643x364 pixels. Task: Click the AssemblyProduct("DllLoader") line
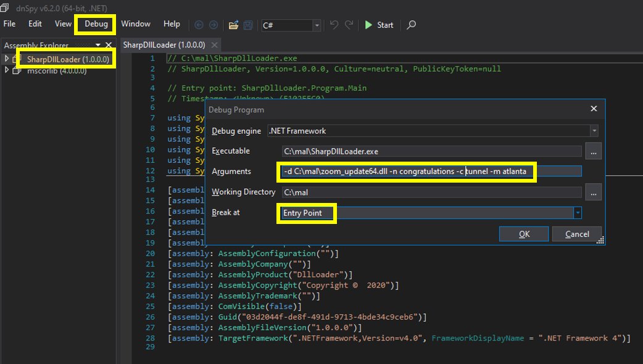260,275
